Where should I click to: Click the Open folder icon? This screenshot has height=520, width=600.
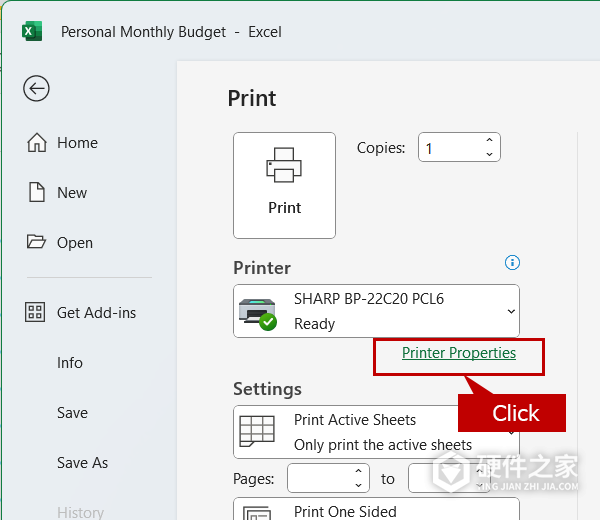coord(36,241)
